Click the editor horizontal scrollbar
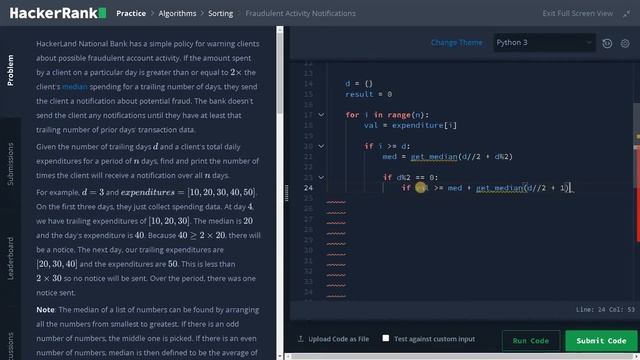 [x=462, y=357]
